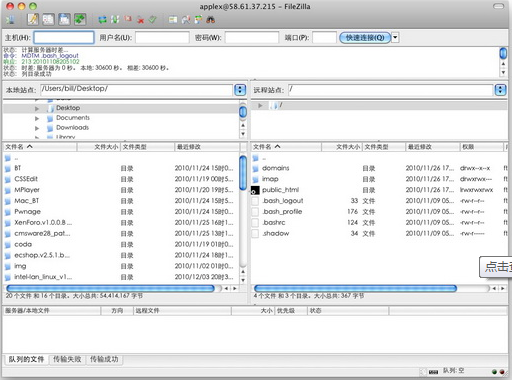Viewport: 512px width, 380px height.
Task: Focus the 用户名(U) username field
Action: pos(162,37)
